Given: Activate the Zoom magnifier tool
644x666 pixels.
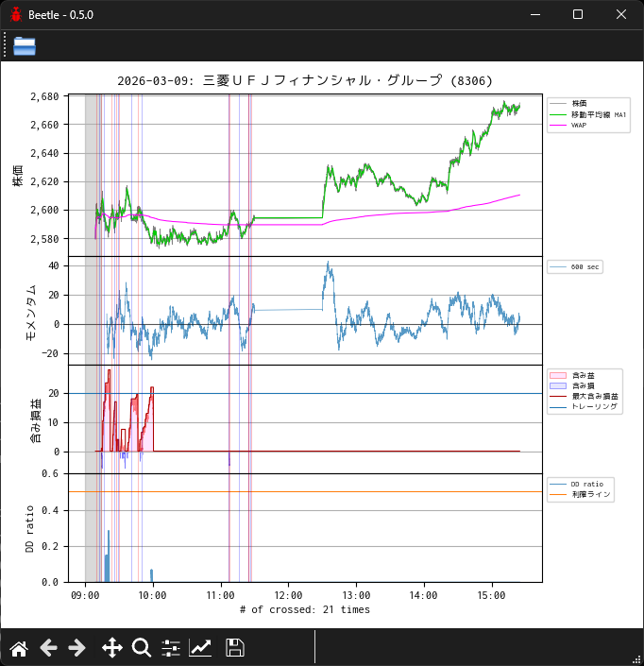Looking at the screenshot, I should 142,648.
